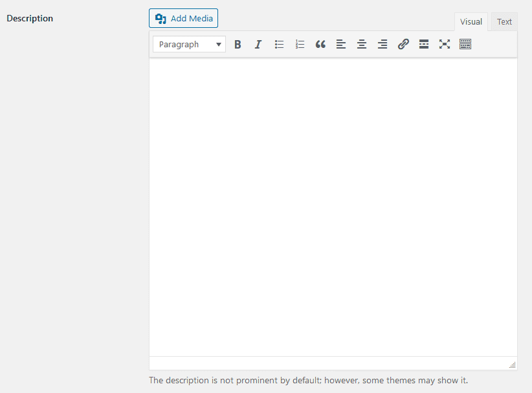Toggle the extra toolbar row
Viewport: 532px width, 393px height.
point(465,45)
